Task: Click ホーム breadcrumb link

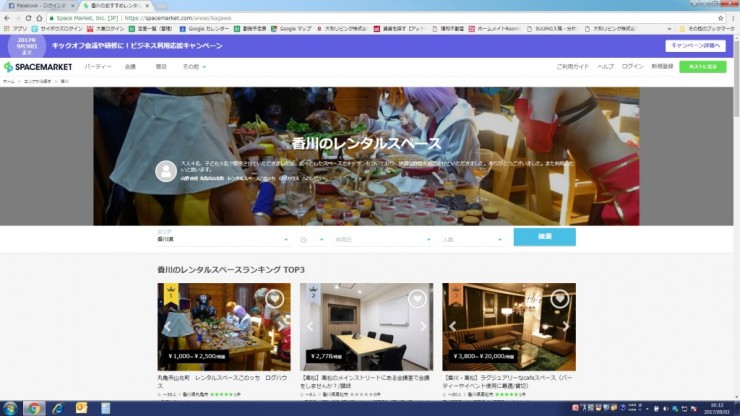Action: pos(8,82)
